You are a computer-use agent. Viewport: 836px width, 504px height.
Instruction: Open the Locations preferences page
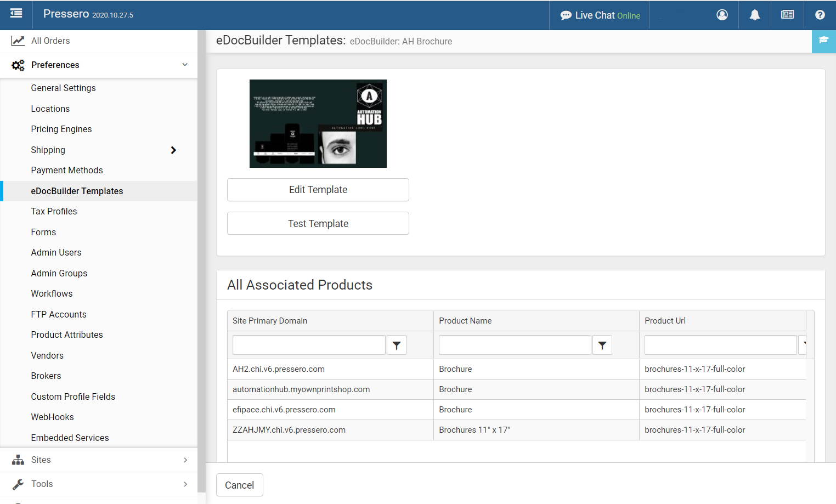pos(50,109)
